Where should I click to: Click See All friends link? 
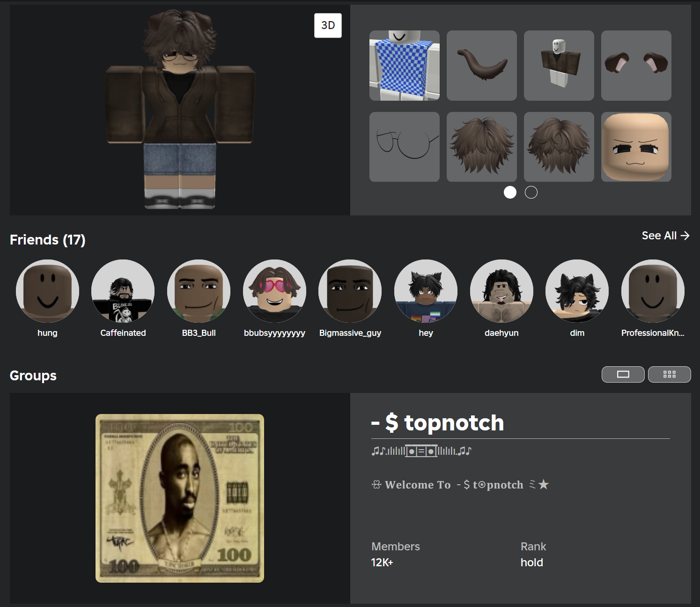click(x=665, y=236)
